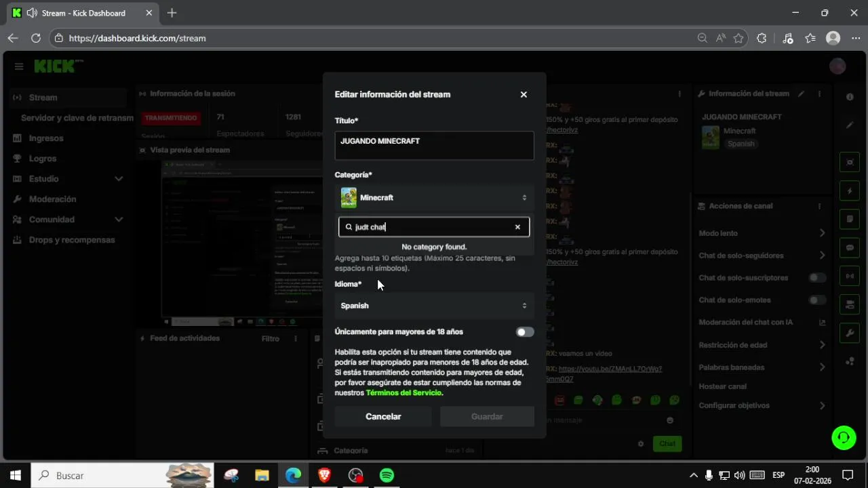The width and height of the screenshot is (868, 488).
Task: Click Filtro in Feed de actividades
Action: (x=271, y=338)
